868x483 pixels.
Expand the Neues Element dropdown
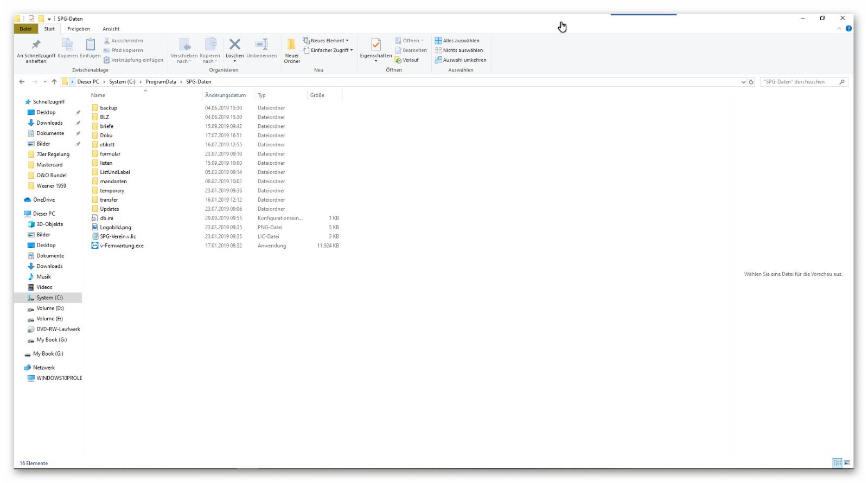pos(327,41)
